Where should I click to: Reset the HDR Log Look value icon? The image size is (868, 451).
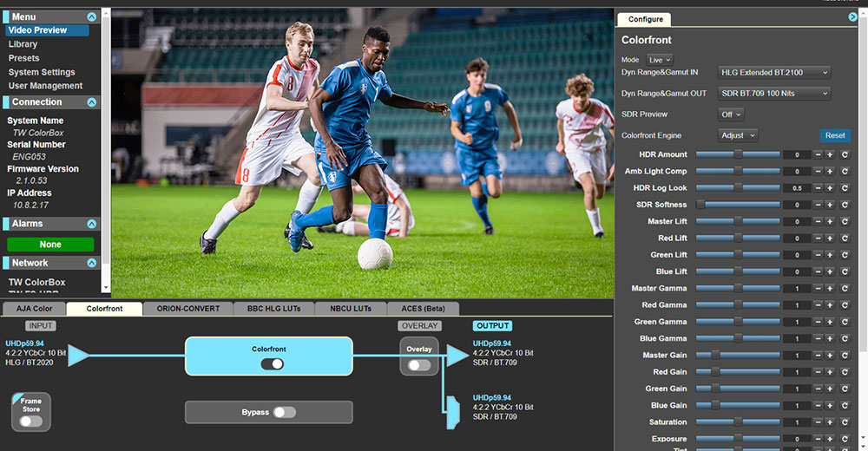[x=845, y=188]
